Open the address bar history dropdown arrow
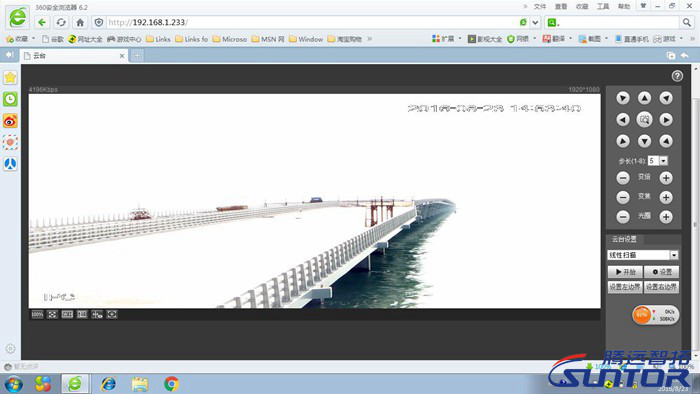 click(x=535, y=22)
